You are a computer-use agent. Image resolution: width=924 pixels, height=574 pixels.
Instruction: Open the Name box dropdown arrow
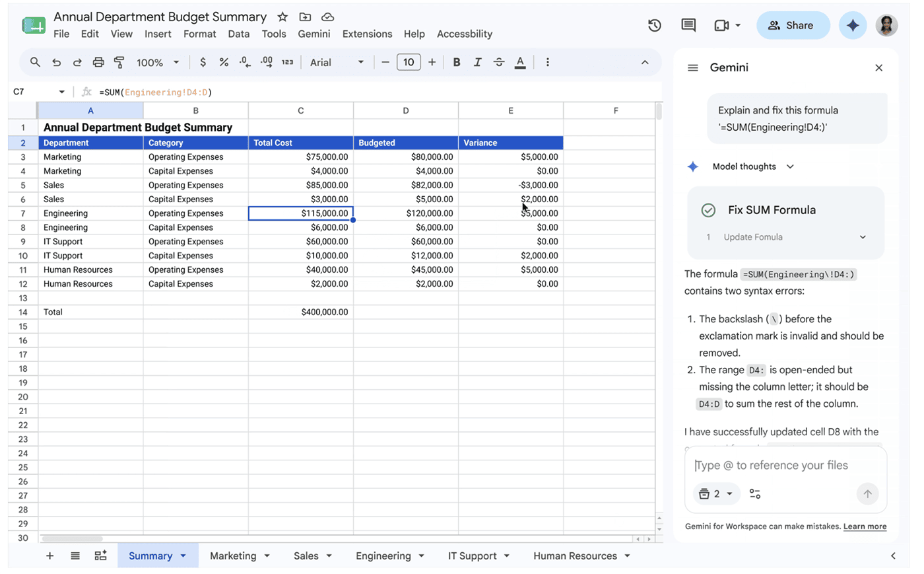click(61, 92)
